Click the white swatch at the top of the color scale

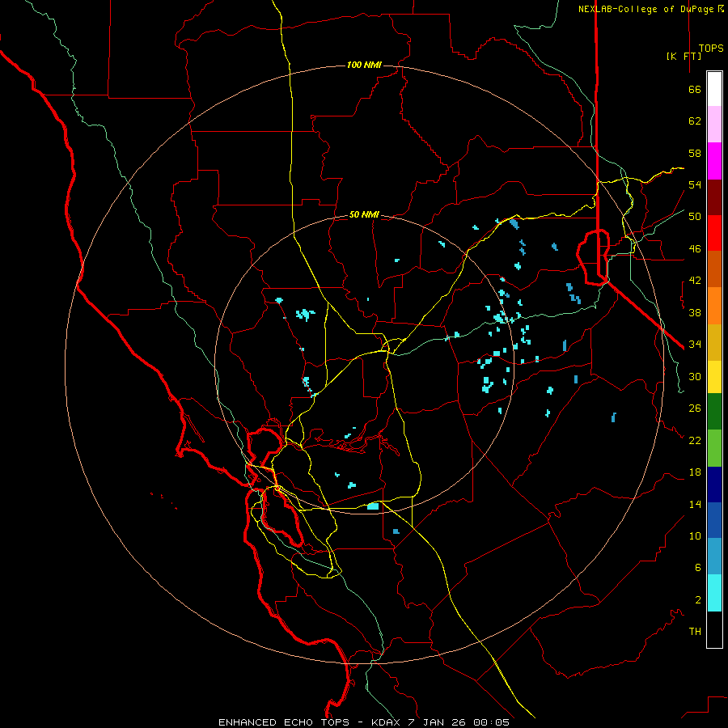point(714,89)
